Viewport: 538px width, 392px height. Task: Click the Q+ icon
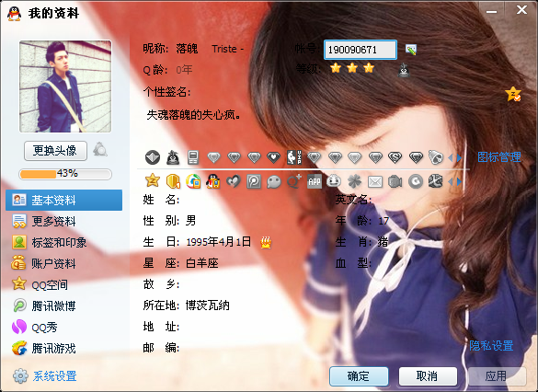click(x=294, y=181)
